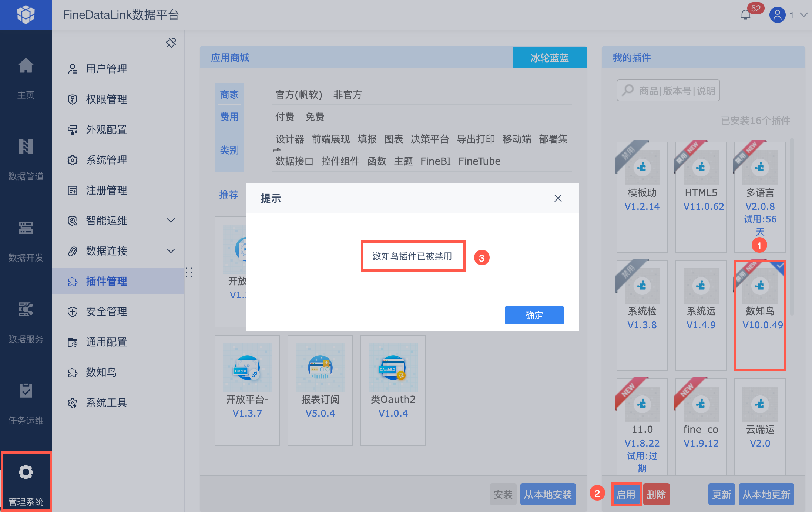Switch to 冰轮蓝蓝 tab
The width and height of the screenshot is (812, 512).
[549, 58]
